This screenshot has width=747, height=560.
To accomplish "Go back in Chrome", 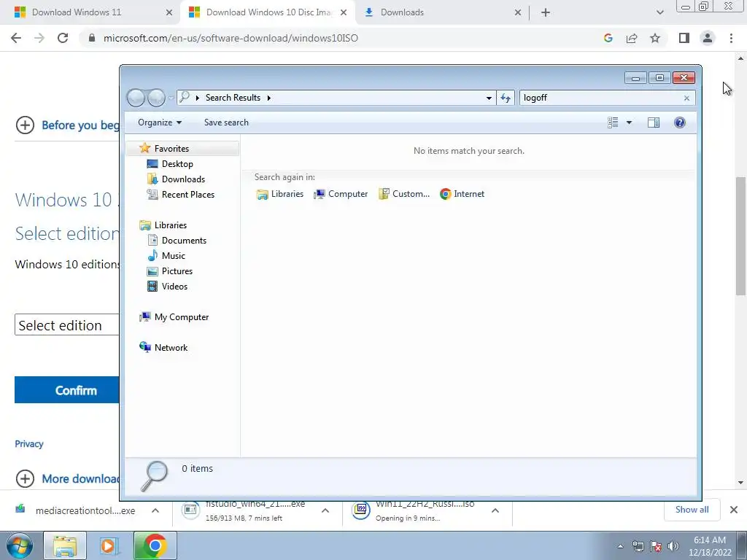I will click(16, 38).
